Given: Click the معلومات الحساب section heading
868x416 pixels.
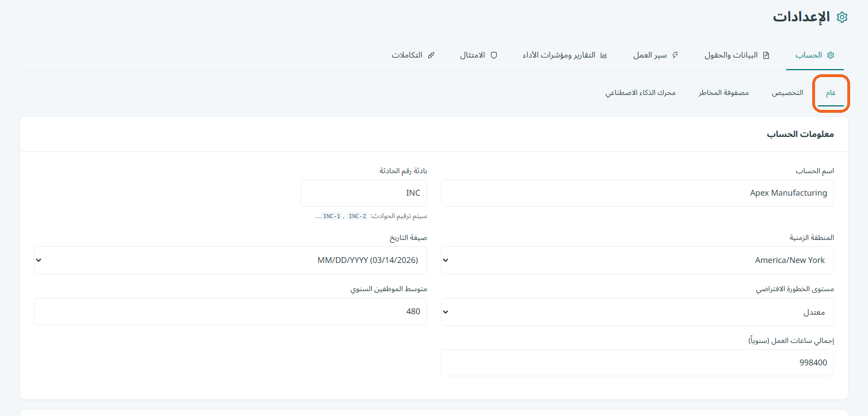Looking at the screenshot, I should [800, 134].
